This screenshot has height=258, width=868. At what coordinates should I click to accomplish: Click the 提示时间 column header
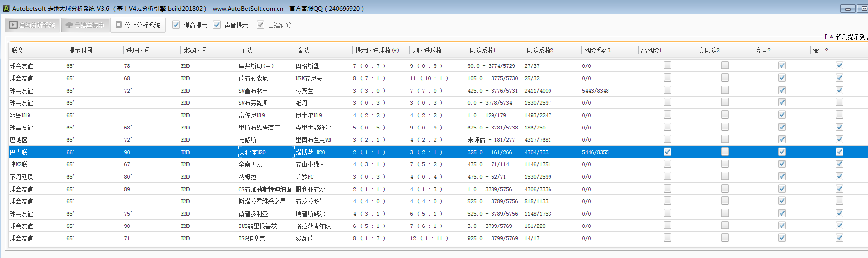coord(81,50)
